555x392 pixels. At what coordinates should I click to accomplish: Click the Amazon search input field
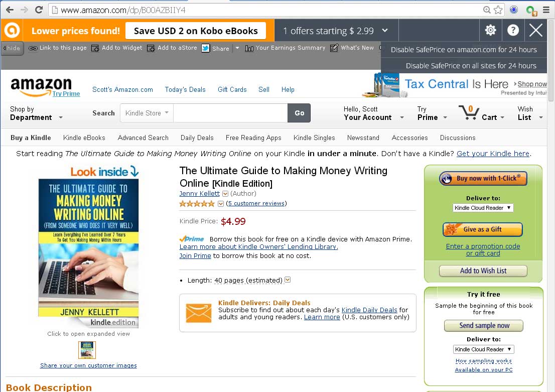coord(230,113)
